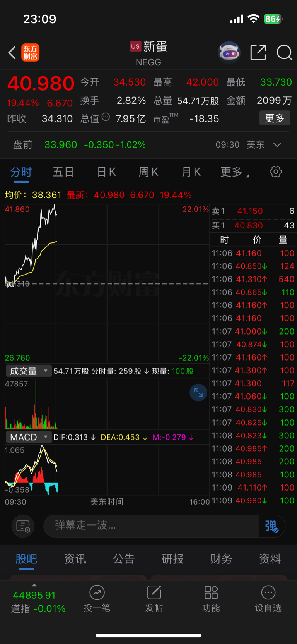Tap the Wi-Fi status icon
This screenshot has height=644, width=297.
(x=254, y=19)
